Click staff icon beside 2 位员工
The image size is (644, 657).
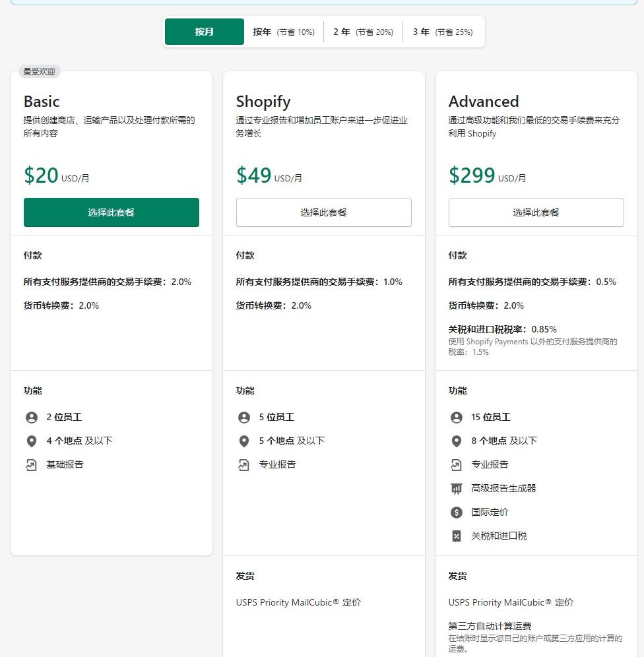tap(32, 418)
